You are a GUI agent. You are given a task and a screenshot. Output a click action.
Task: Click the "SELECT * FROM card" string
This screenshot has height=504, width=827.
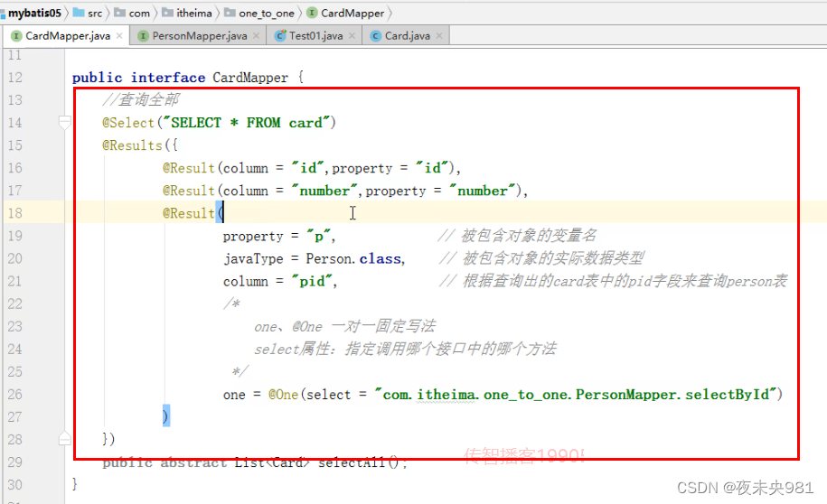247,123
